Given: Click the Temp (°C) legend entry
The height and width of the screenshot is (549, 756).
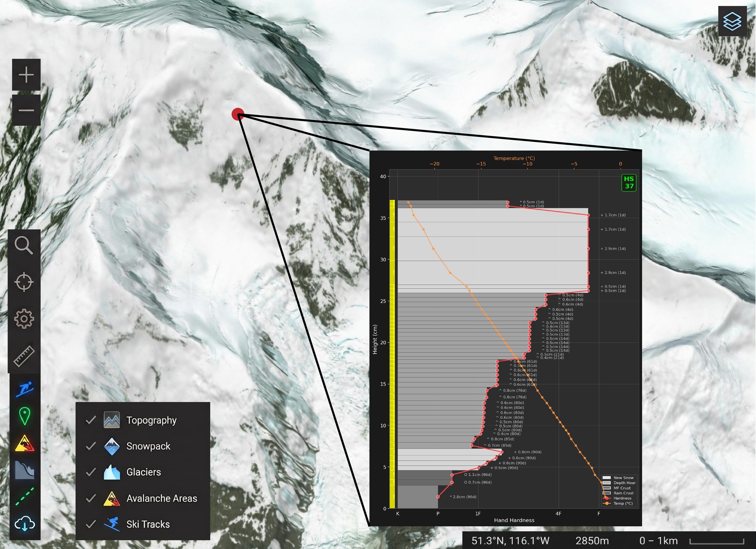Looking at the screenshot, I should [x=618, y=503].
